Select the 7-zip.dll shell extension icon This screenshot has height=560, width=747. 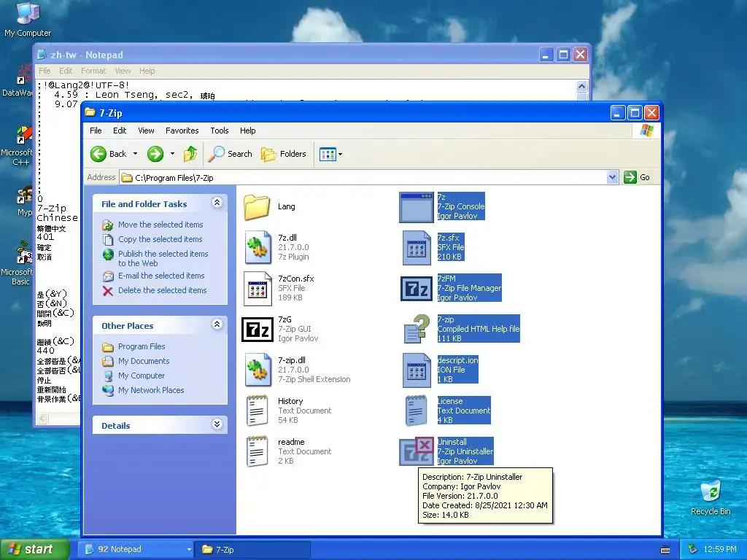coord(258,370)
